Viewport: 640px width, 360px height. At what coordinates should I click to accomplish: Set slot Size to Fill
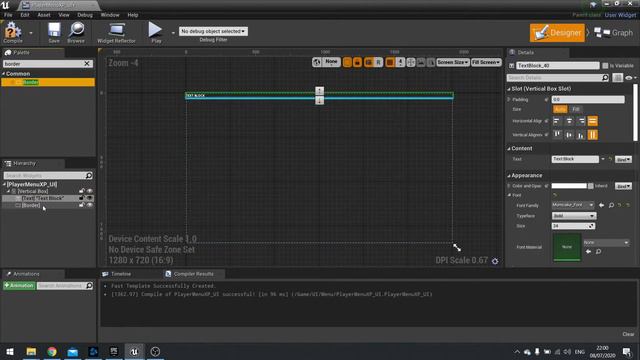(x=576, y=109)
